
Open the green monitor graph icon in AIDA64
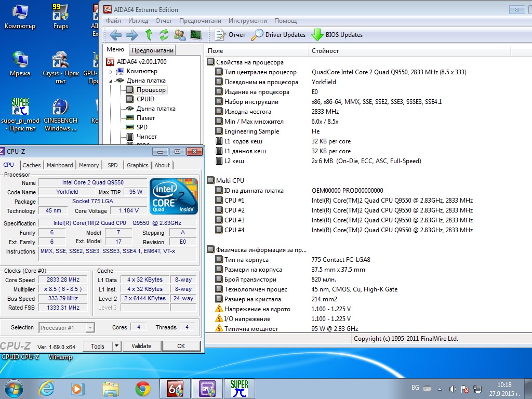[196, 35]
